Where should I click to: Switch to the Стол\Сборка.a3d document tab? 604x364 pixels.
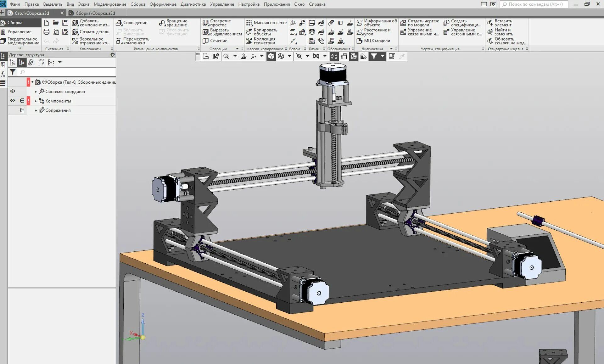(31, 13)
